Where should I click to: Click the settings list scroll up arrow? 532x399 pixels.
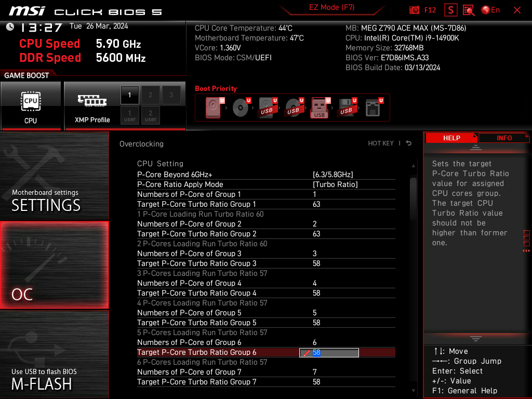click(413, 166)
